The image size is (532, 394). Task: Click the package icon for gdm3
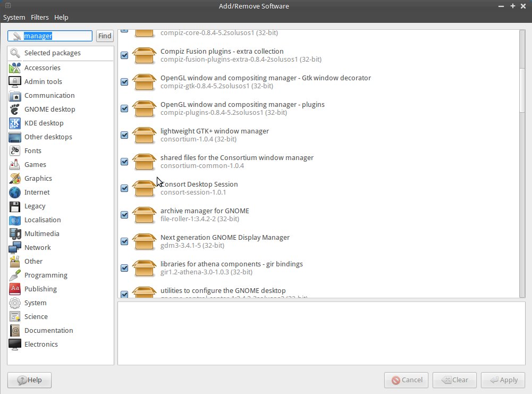click(x=144, y=241)
